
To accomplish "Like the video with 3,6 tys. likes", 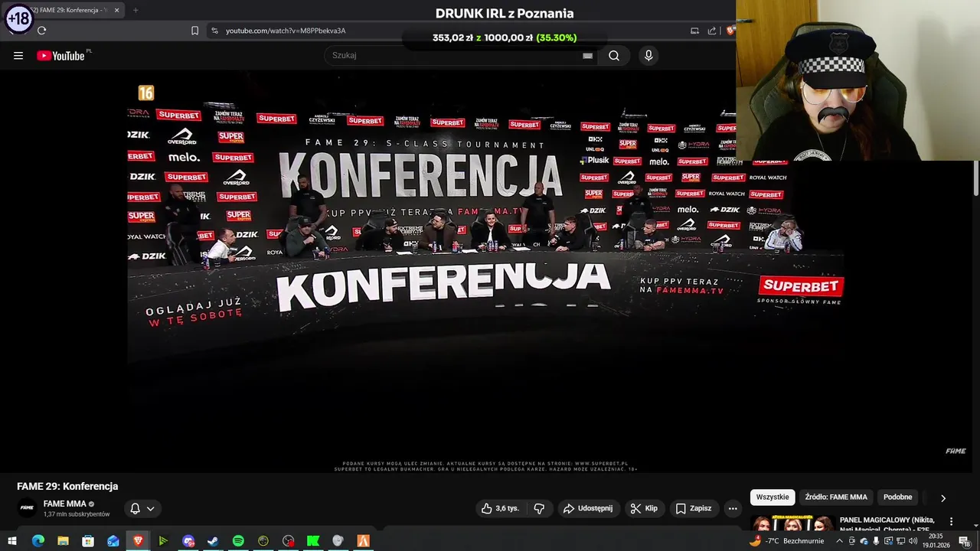I will 500,508.
